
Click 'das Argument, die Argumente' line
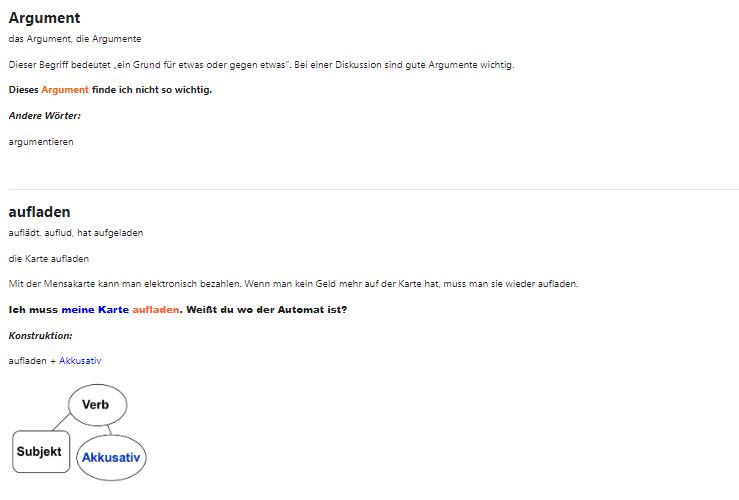75,39
